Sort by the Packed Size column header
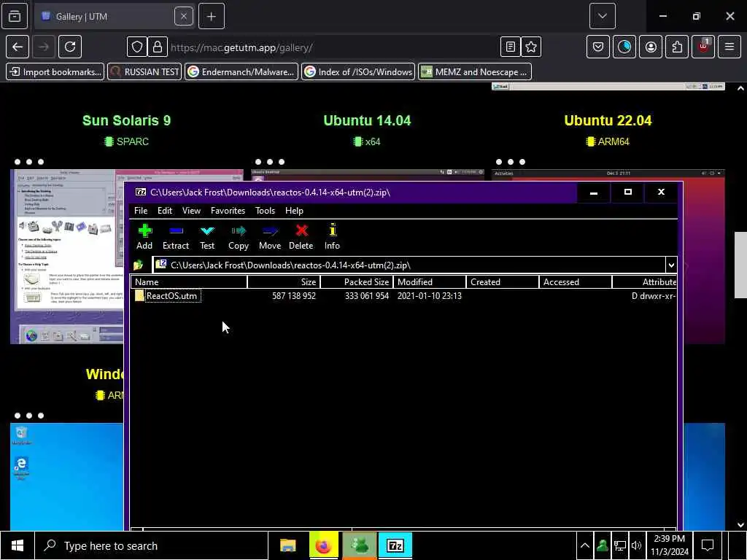747x560 pixels. coord(357,282)
